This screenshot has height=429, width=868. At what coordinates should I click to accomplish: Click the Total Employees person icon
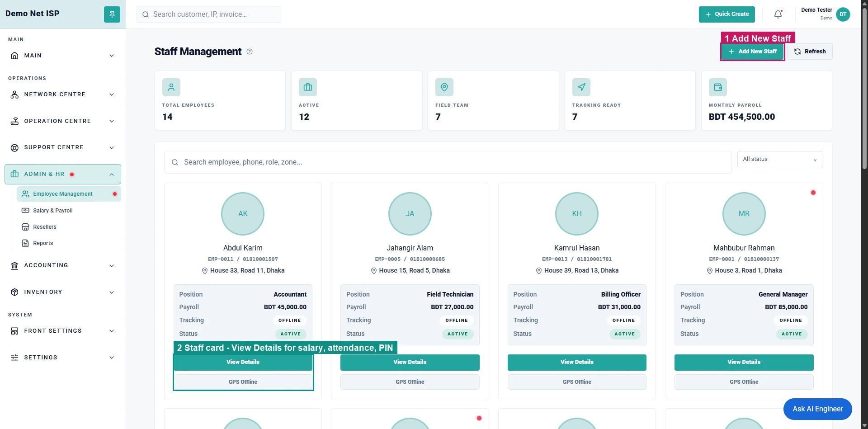click(171, 87)
